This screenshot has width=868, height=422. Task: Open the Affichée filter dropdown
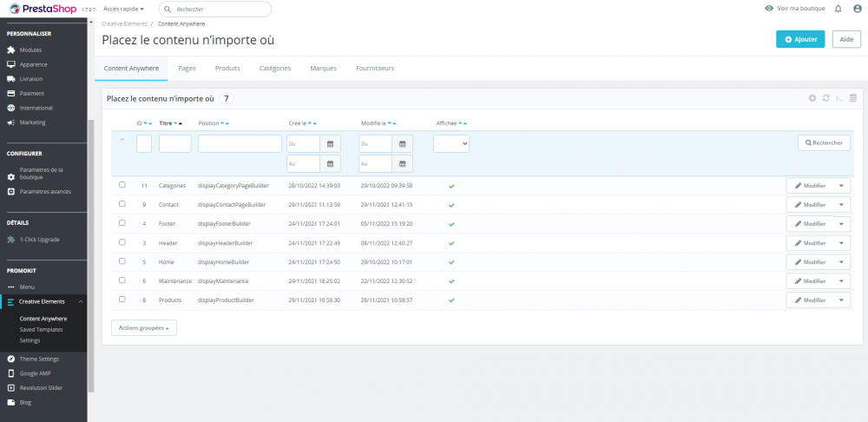click(x=451, y=143)
